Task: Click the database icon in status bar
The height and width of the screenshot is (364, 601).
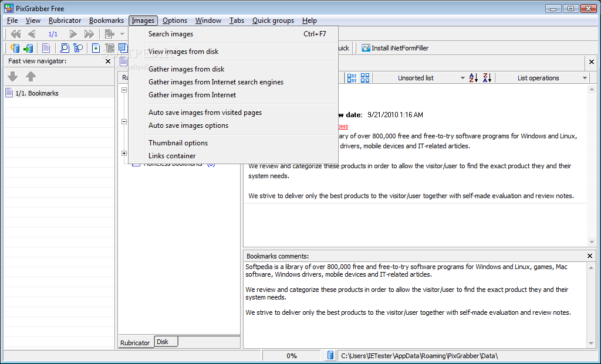Action: 330,356
